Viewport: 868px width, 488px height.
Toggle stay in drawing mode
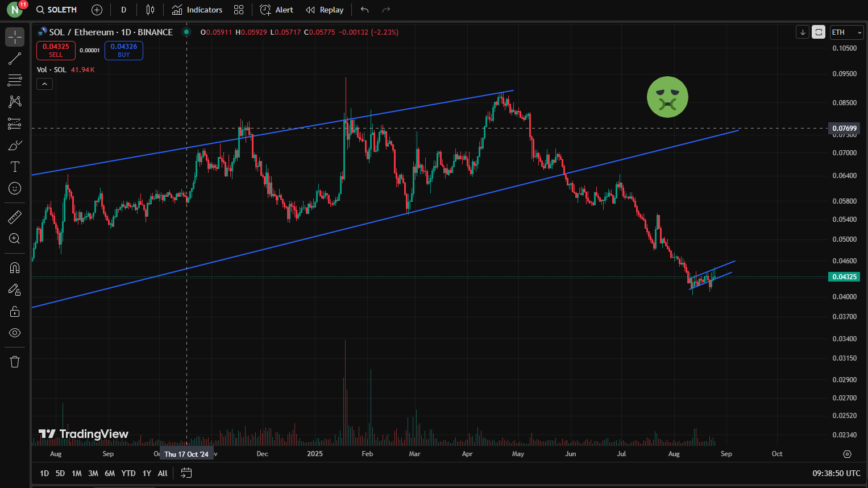coord(15,290)
